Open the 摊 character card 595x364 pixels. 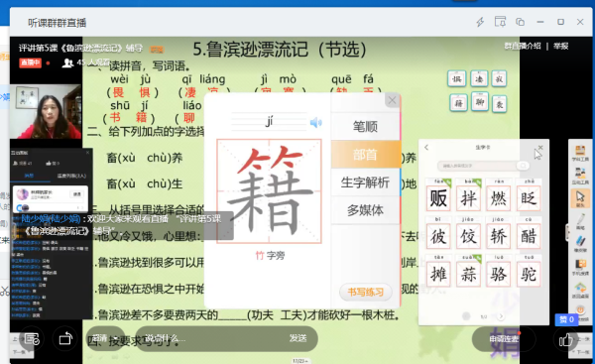click(438, 274)
